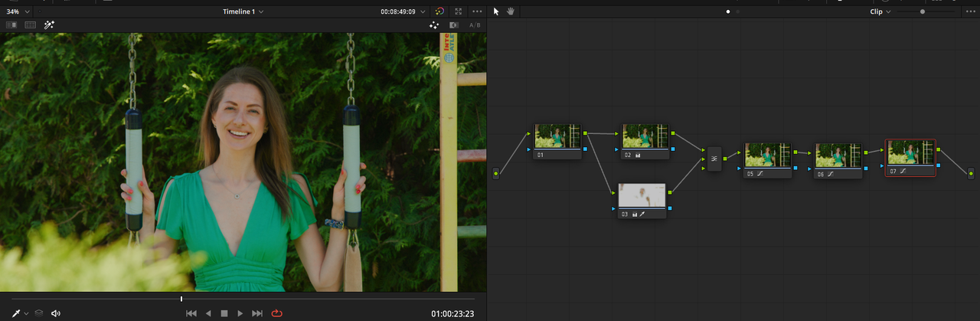Click the source timecode 00:08:49:09

(398, 12)
